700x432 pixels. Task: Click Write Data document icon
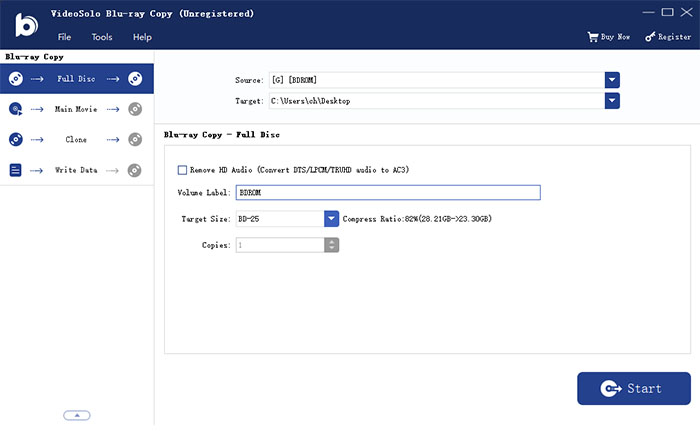pyautogui.click(x=15, y=170)
